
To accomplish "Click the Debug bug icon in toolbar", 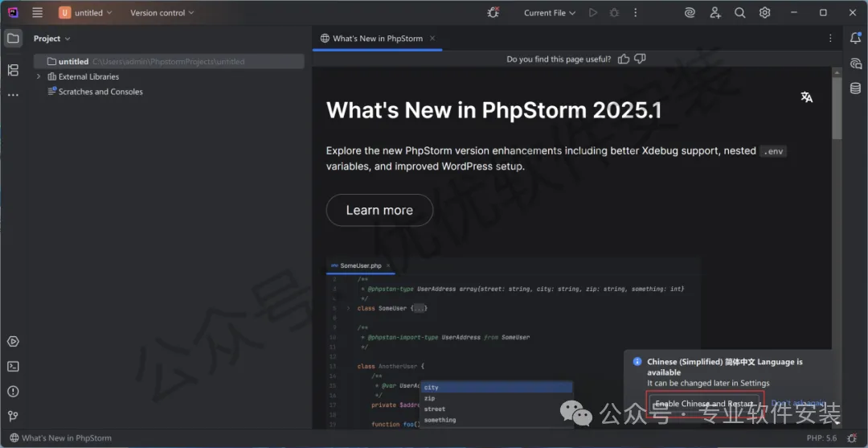I will 614,13.
